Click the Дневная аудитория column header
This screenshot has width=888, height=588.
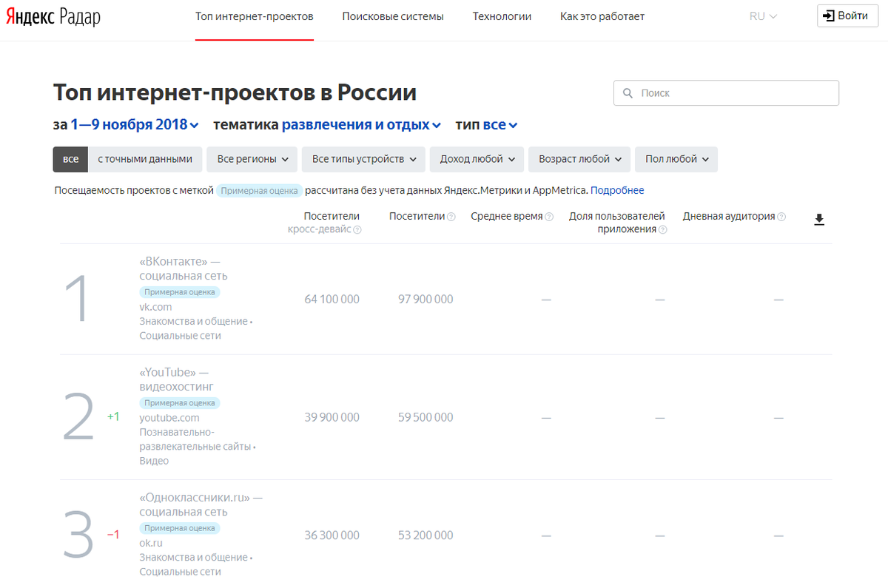coord(728,217)
